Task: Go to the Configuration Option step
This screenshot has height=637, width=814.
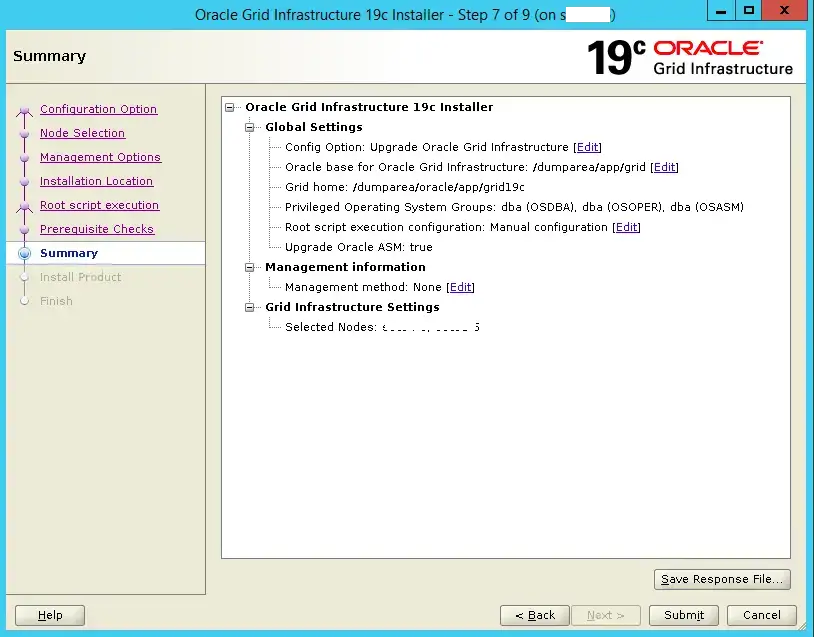Action: tap(98, 109)
